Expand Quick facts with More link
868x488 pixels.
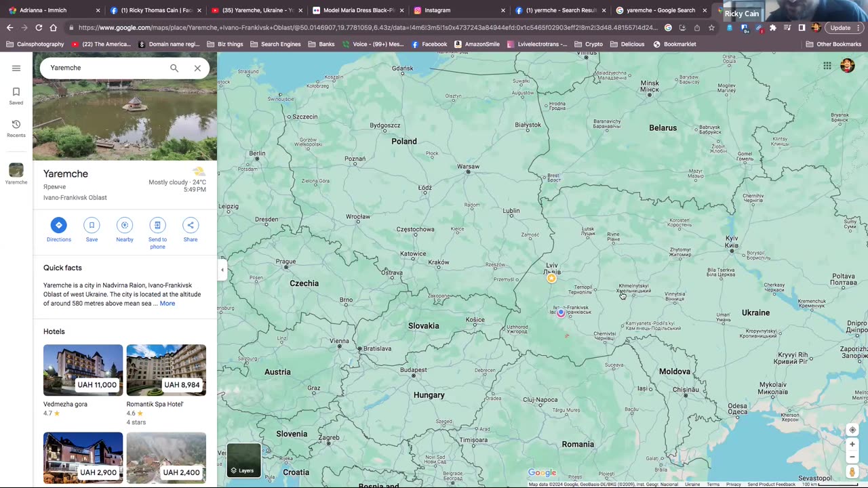click(x=167, y=304)
